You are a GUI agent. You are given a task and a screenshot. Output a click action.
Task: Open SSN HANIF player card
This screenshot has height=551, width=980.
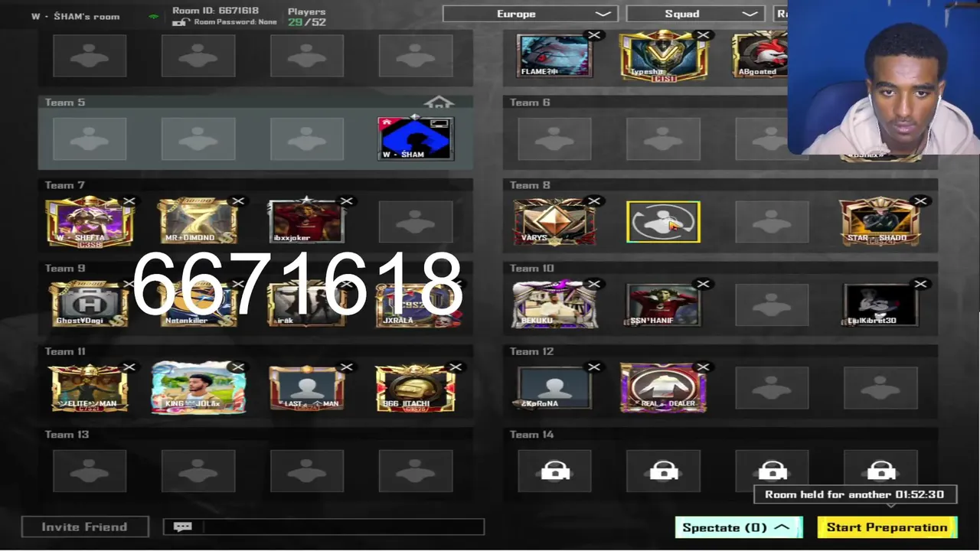tap(663, 305)
